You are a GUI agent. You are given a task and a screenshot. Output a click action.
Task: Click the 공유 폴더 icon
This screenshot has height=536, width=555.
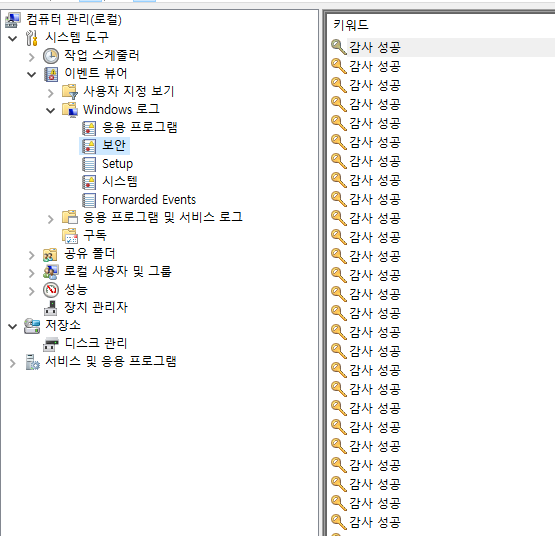[x=50, y=254]
